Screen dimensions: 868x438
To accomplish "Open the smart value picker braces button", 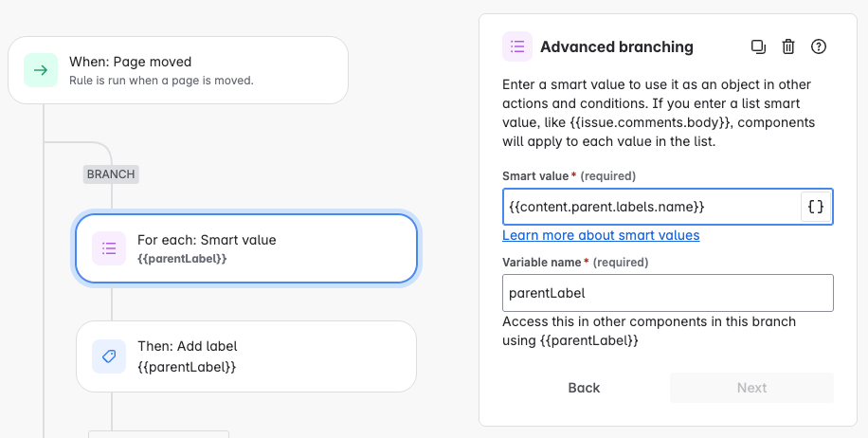I will [816, 207].
